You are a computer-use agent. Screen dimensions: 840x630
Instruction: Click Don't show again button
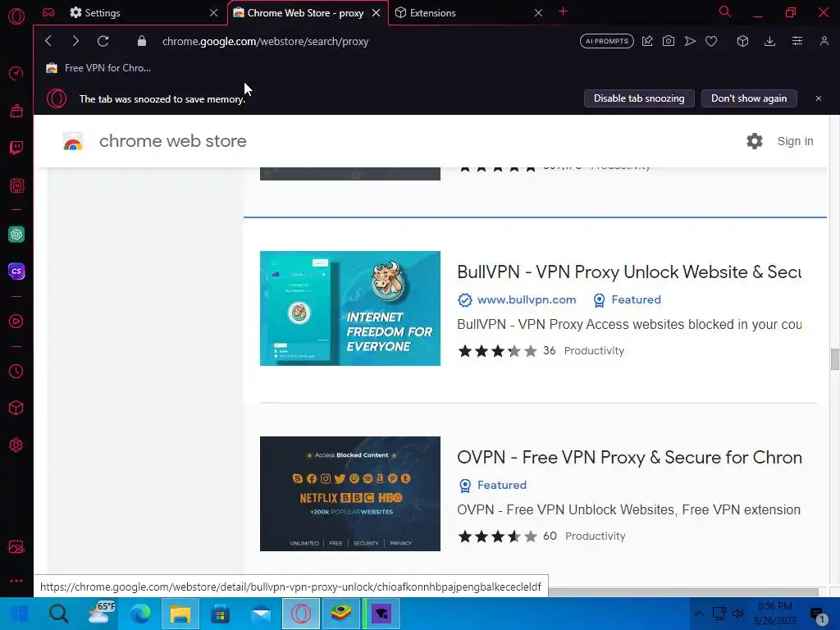coord(749,98)
